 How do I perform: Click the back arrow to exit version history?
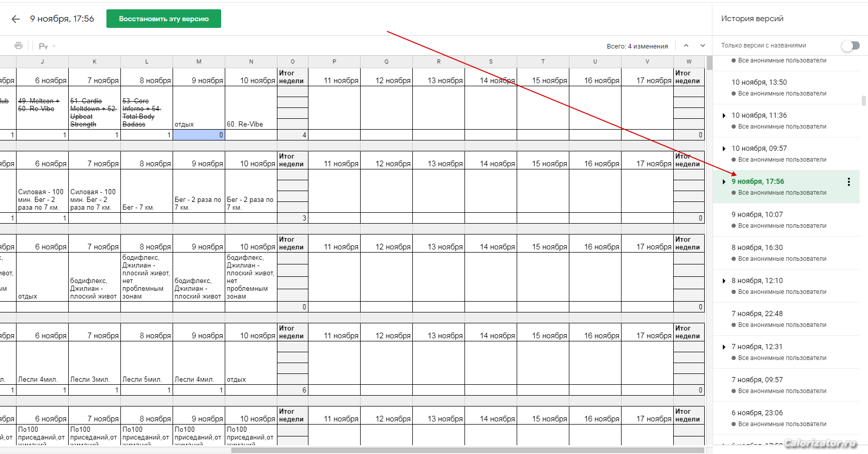(16, 19)
